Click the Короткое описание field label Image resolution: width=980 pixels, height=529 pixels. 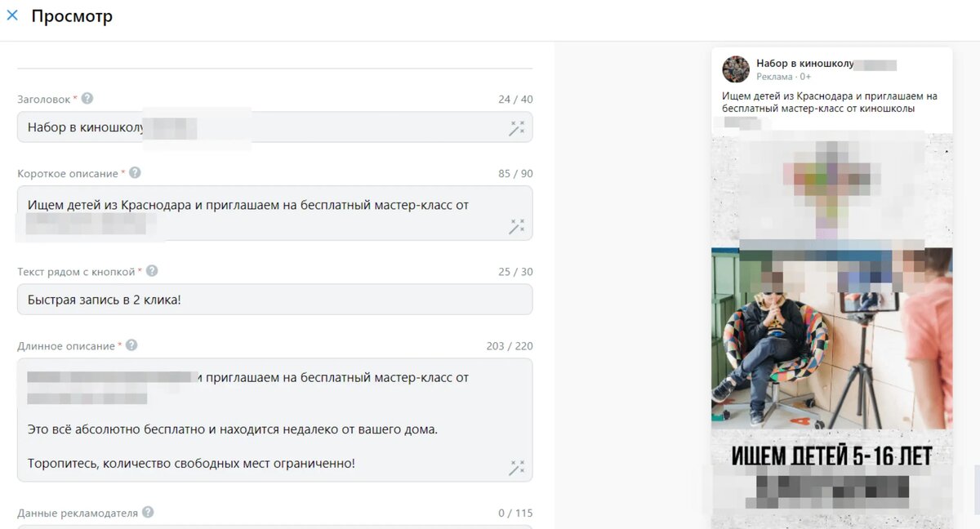coord(68,174)
